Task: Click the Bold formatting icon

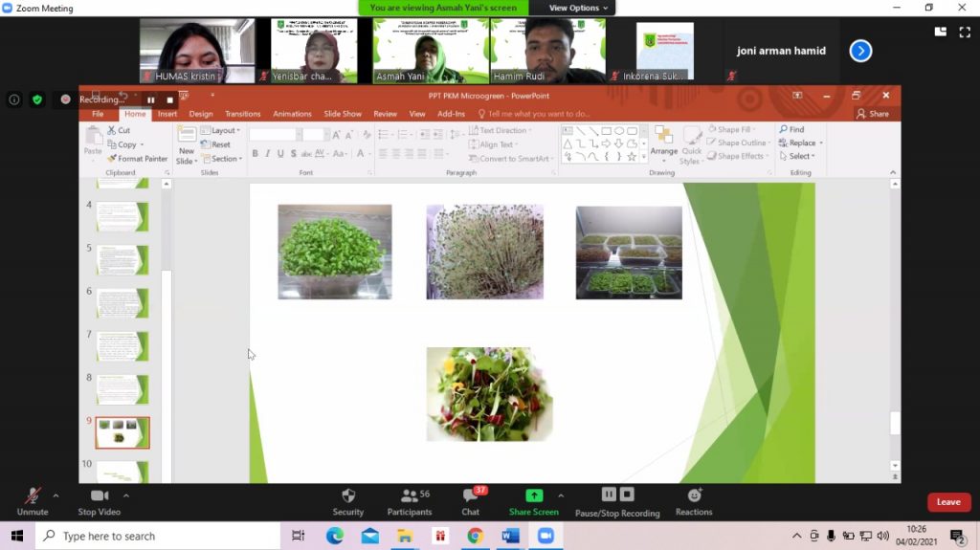Action: (255, 154)
